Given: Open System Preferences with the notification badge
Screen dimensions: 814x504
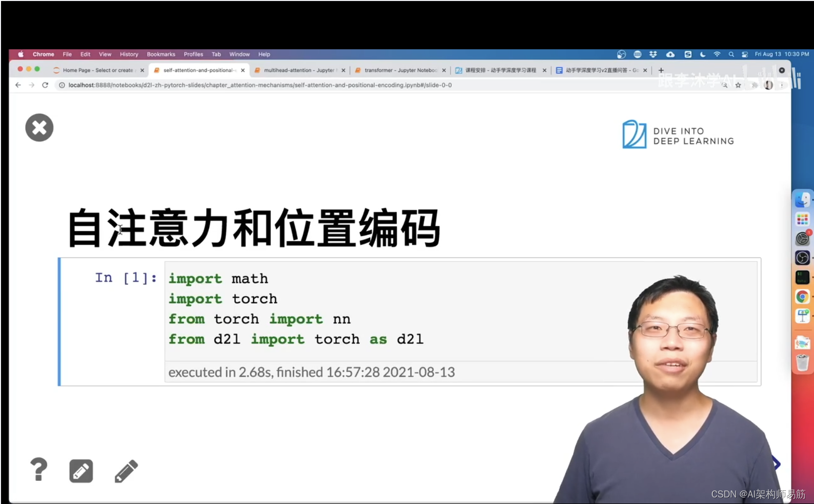Looking at the screenshot, I should (x=802, y=238).
